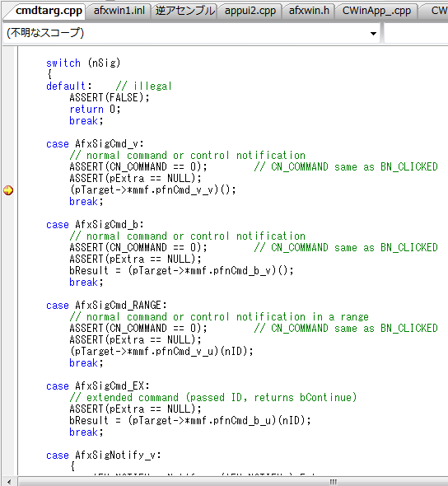Open the appui2.cpp tab
Viewport: 448px width, 486px height.
pos(250,11)
